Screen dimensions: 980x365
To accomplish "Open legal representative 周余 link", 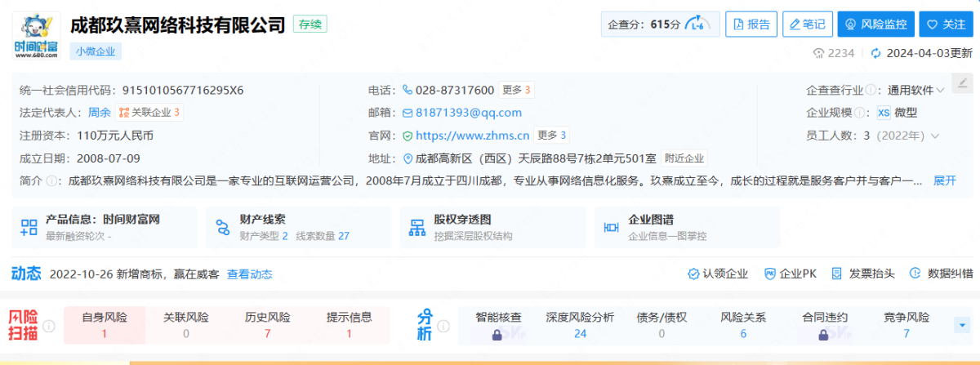I will pos(99,113).
